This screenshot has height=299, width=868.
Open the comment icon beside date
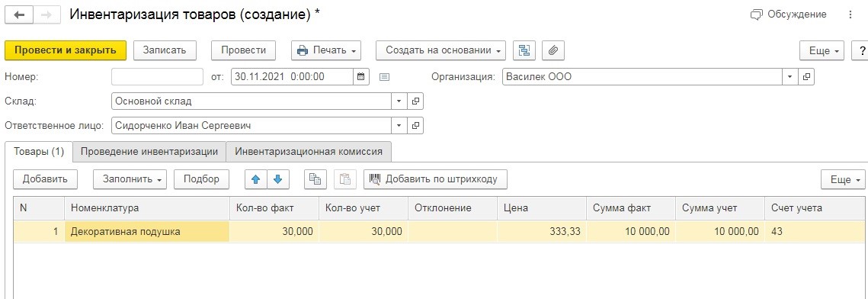click(385, 77)
